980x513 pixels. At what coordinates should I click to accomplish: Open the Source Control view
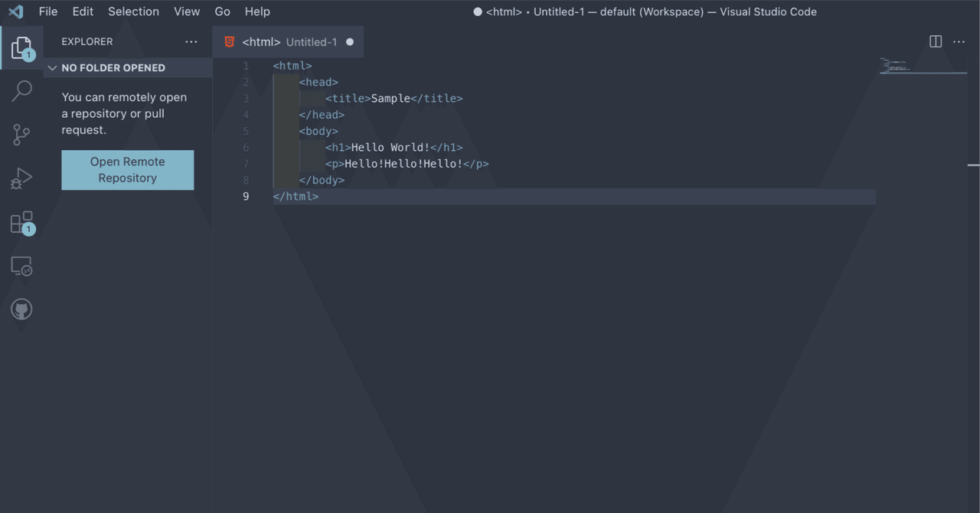tap(21, 135)
